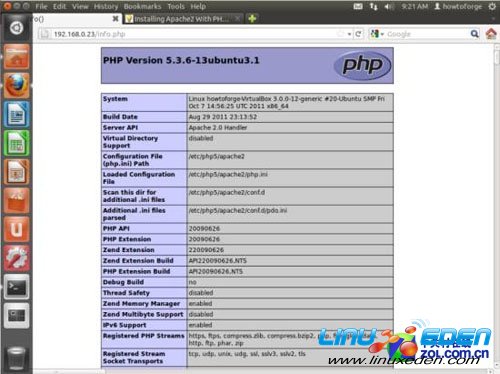Screen dimensions: 500x374
Task: Click the Registered PHP Streams label
Action: (x=144, y=336)
